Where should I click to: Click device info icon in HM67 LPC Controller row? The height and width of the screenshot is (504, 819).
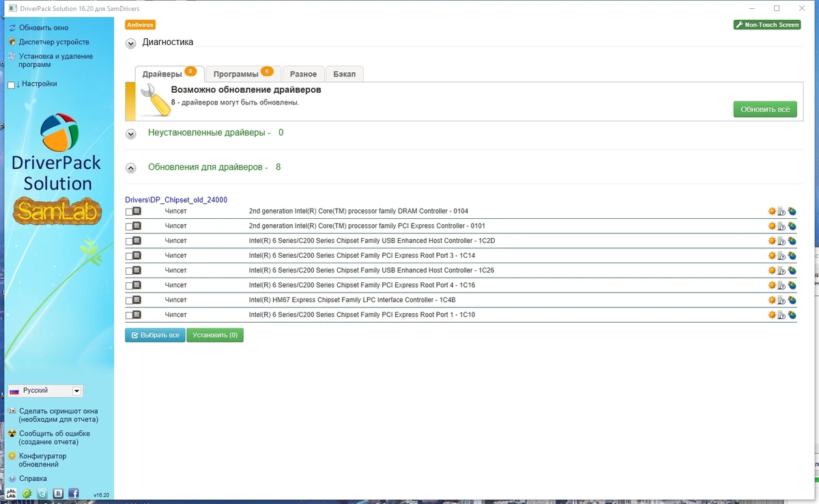click(x=781, y=300)
